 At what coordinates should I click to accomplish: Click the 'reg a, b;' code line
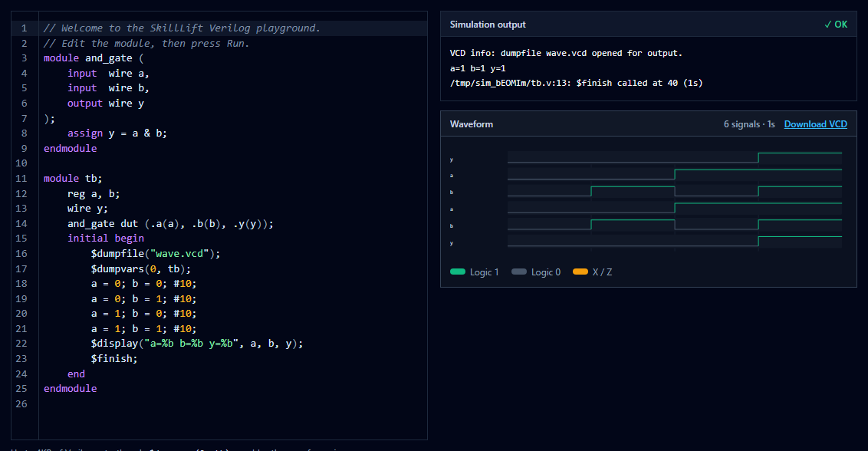[x=94, y=193]
